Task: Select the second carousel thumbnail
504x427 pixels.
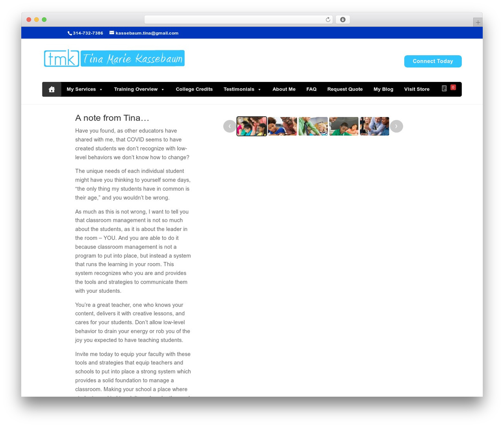Action: coord(282,126)
